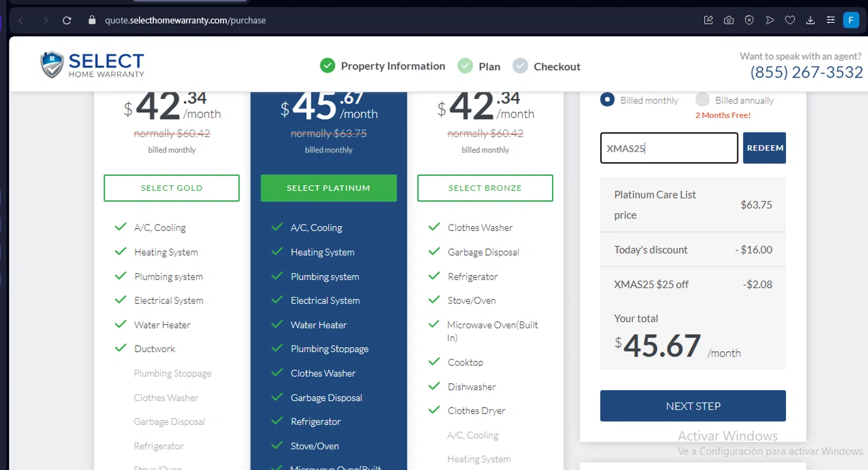Click checkmark beside Bronze Stove/Oven
Screen dimensions: 868x470
coord(434,300)
